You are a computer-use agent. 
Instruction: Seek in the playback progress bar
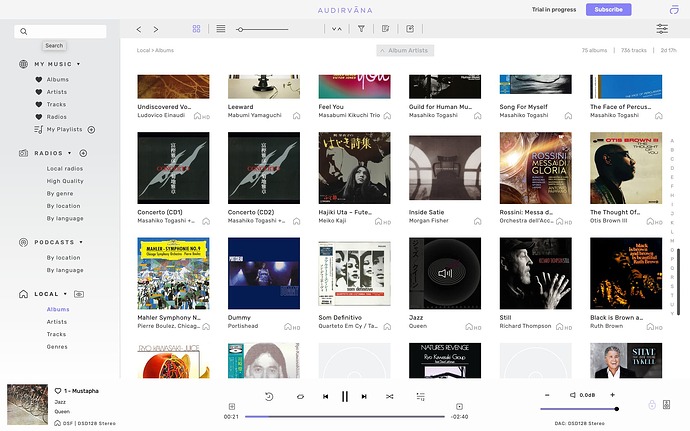345,416
